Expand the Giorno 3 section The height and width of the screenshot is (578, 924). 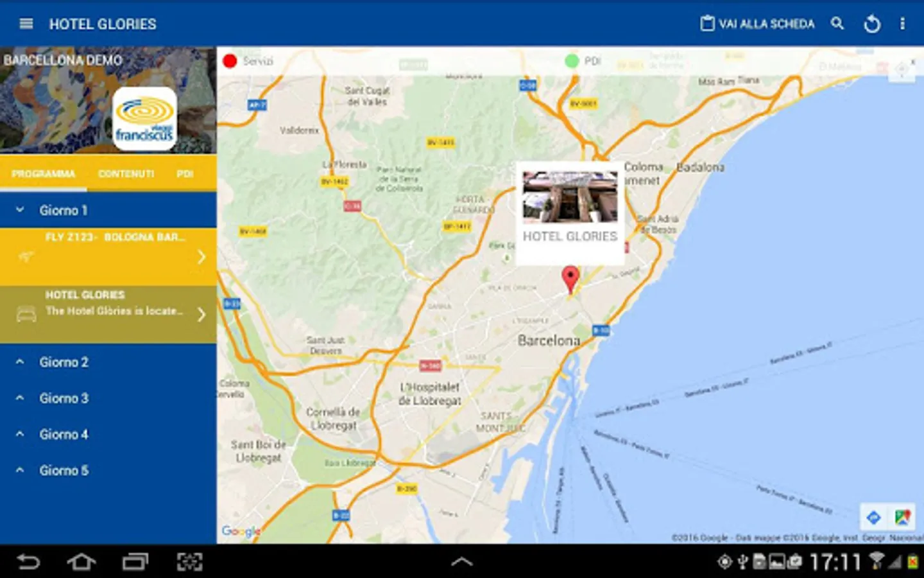coord(108,398)
